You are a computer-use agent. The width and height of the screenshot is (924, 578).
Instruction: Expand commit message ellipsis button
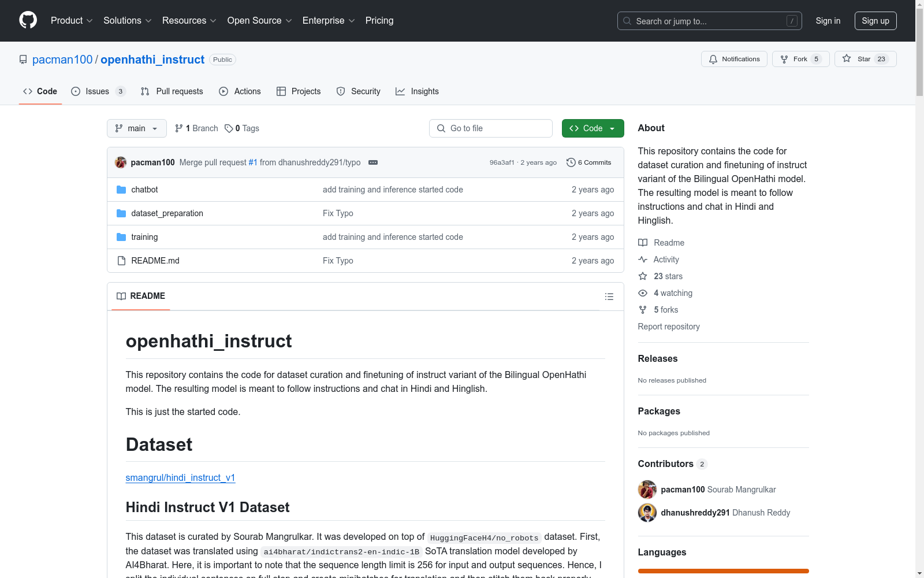(373, 162)
